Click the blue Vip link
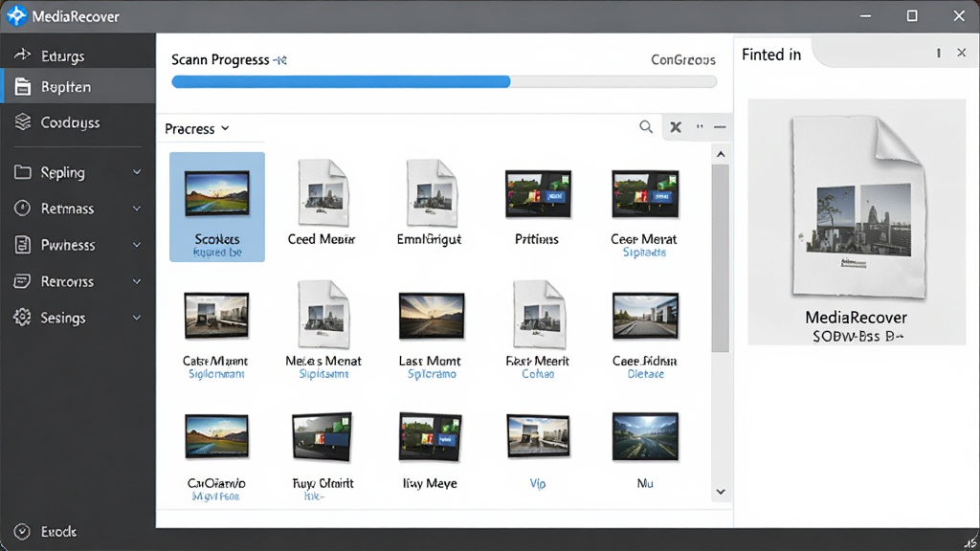Viewport: 980px width, 551px height. coord(538,483)
